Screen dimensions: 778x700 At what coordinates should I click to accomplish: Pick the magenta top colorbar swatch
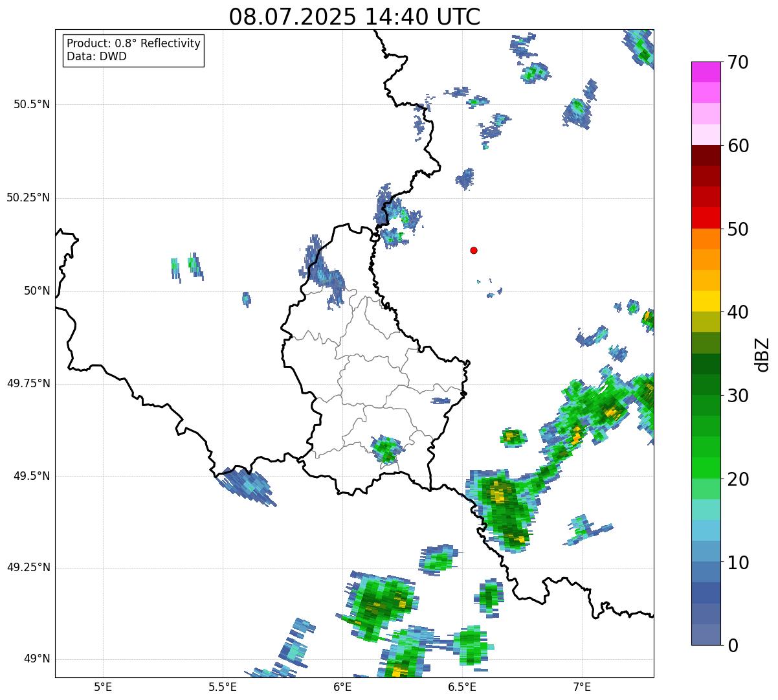[x=706, y=72]
